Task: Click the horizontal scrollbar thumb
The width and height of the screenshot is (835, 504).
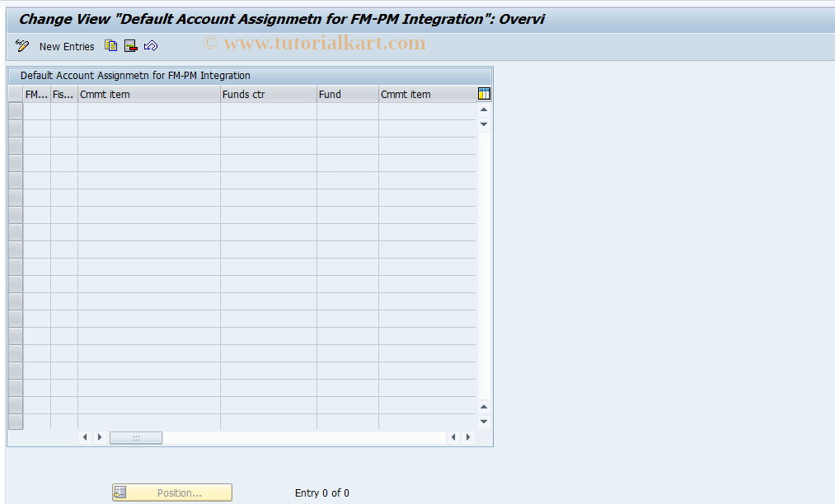Action: click(x=136, y=437)
